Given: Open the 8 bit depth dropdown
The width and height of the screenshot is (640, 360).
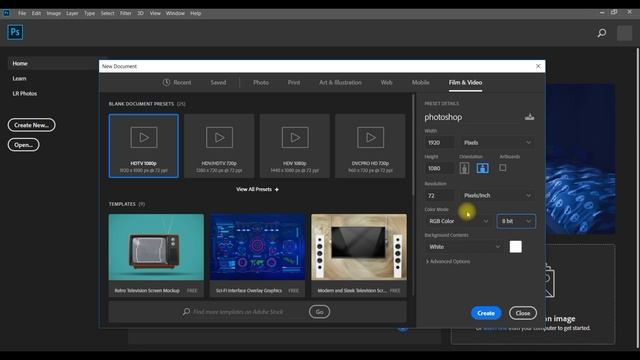Looking at the screenshot, I should point(516,221).
